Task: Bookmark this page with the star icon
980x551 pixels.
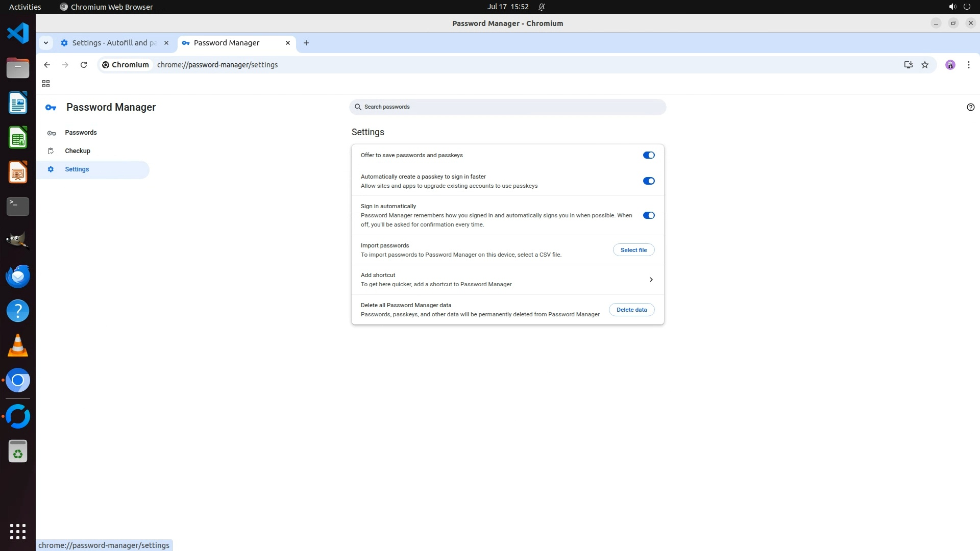Action: coord(925,65)
